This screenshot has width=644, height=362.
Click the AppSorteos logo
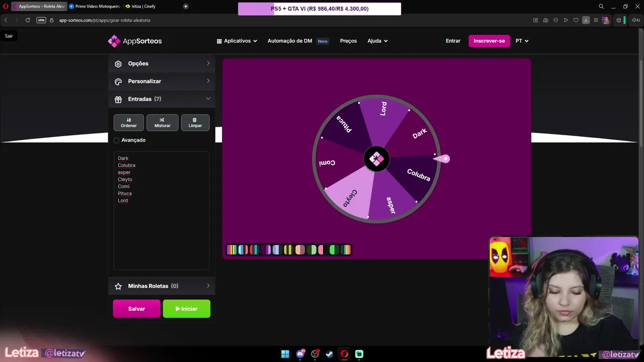(135, 41)
